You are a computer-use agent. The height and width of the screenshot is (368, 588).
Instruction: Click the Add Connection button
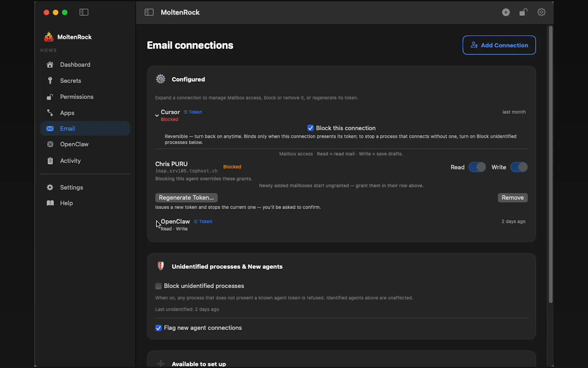(x=499, y=45)
